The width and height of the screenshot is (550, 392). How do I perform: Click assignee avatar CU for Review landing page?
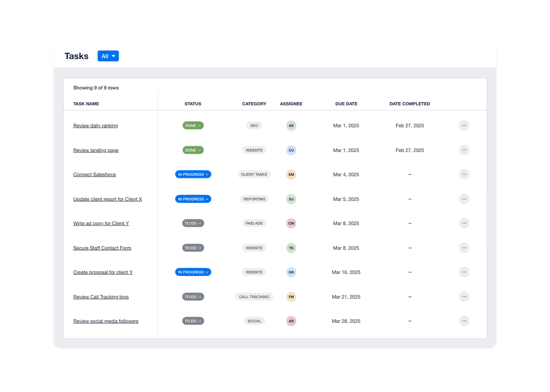tap(291, 150)
